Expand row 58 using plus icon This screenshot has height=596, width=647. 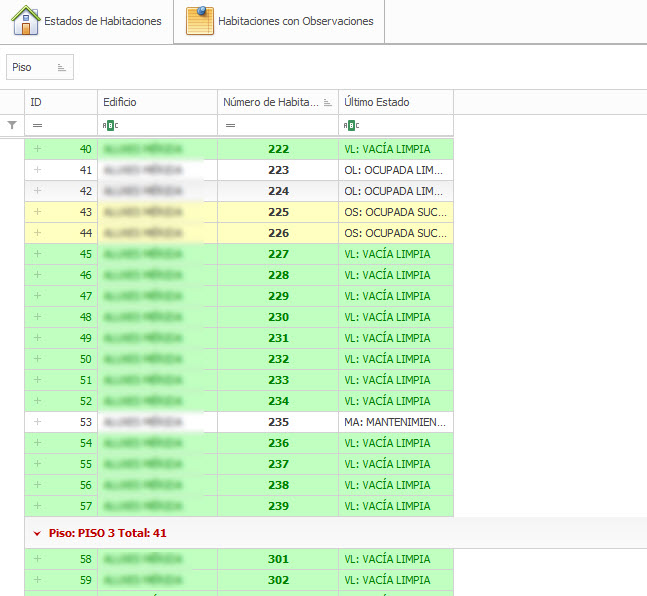pos(38,559)
